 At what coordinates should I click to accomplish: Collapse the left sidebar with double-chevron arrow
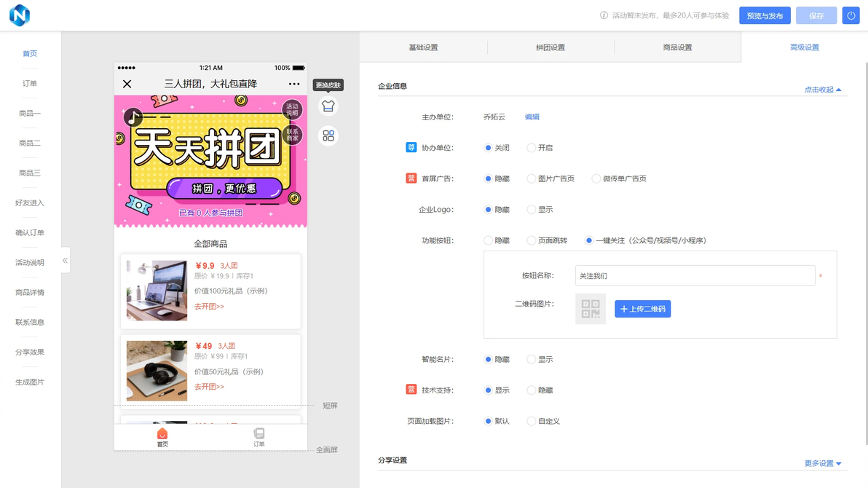pos(66,260)
